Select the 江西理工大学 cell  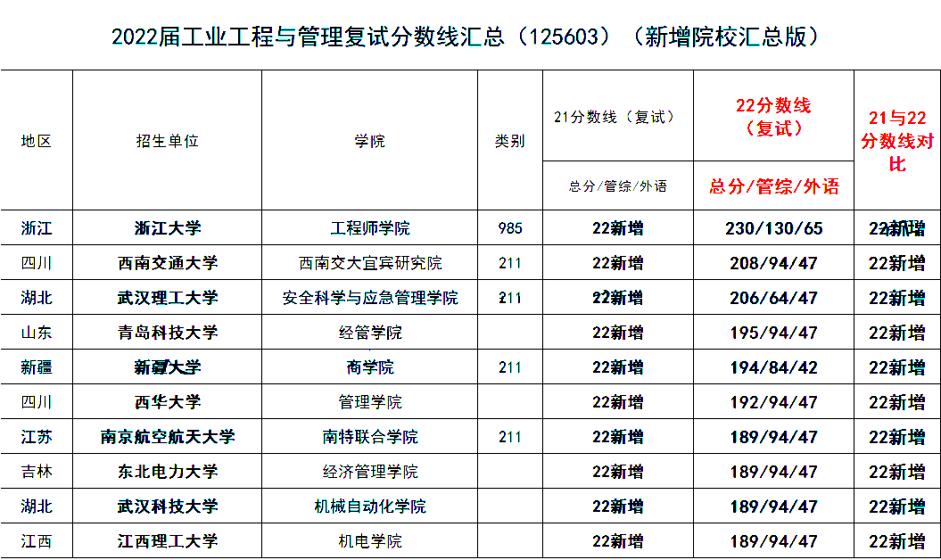point(168,541)
